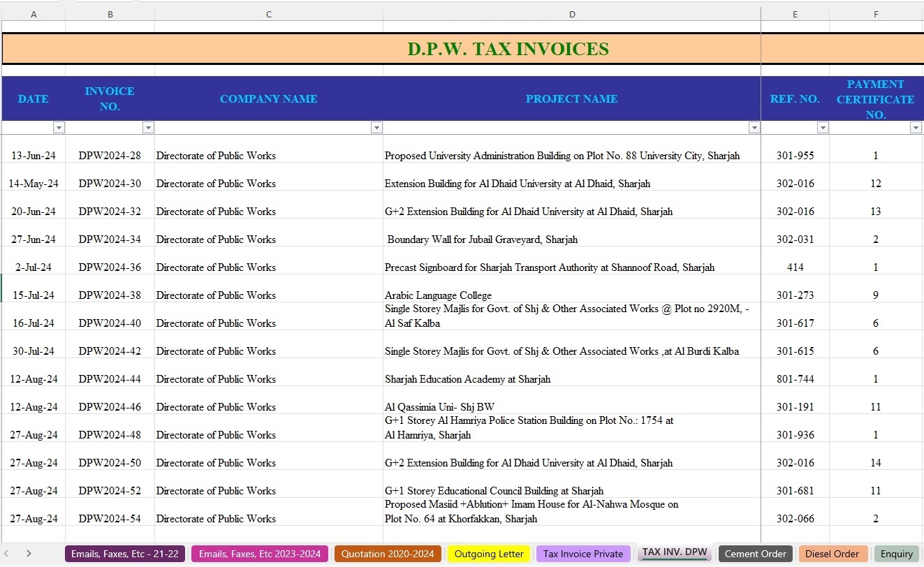Open the Outgoing Letter sheet tab
Viewport: 924px width, 567px height.
click(489, 554)
